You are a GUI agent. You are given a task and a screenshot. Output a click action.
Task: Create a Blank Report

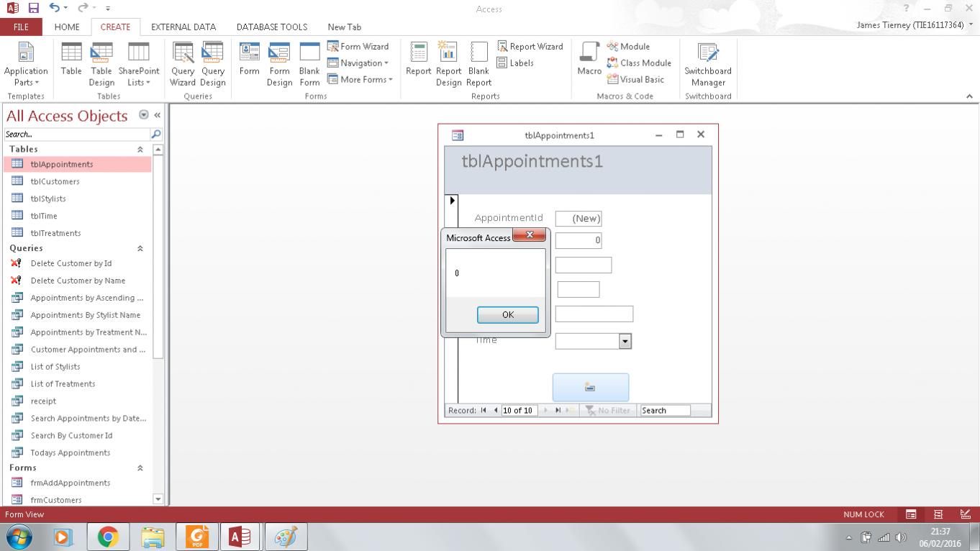pos(478,63)
